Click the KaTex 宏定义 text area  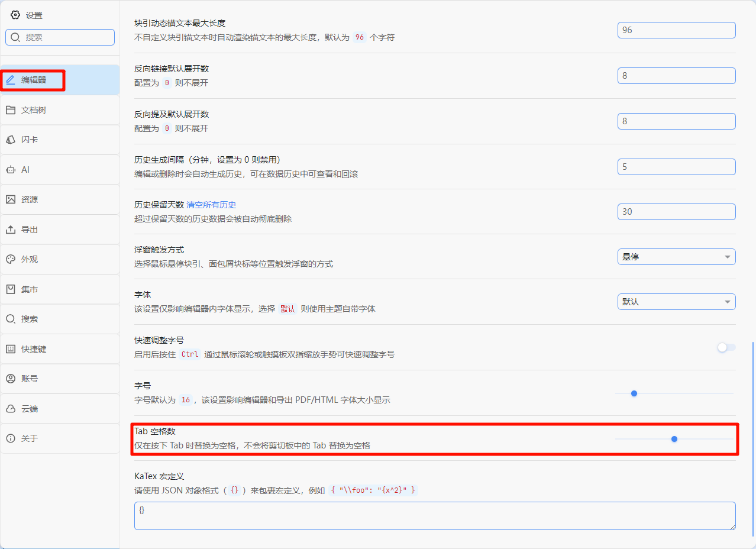tap(435, 516)
